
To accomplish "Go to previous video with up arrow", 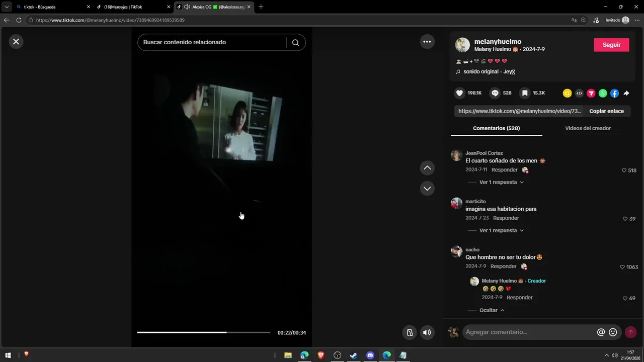I will (427, 167).
